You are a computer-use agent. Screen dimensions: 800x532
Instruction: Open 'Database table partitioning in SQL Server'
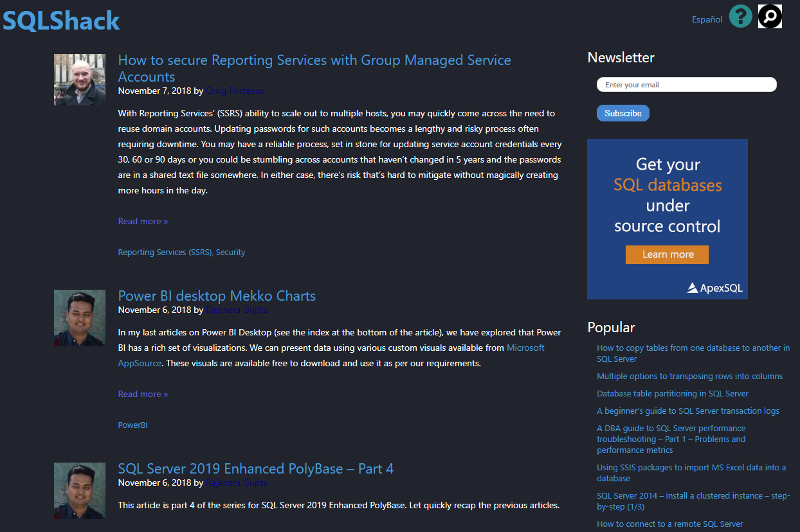tap(673, 394)
